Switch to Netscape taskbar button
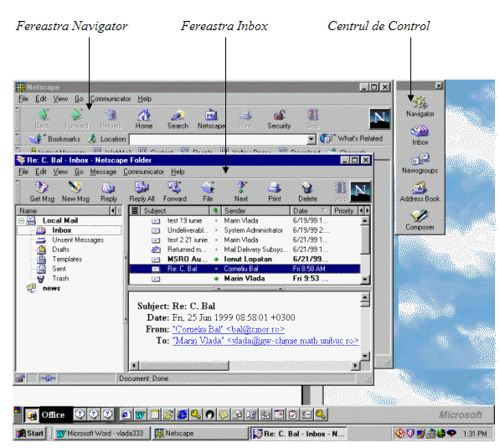Screen dimensions: 500x448 [200, 433]
